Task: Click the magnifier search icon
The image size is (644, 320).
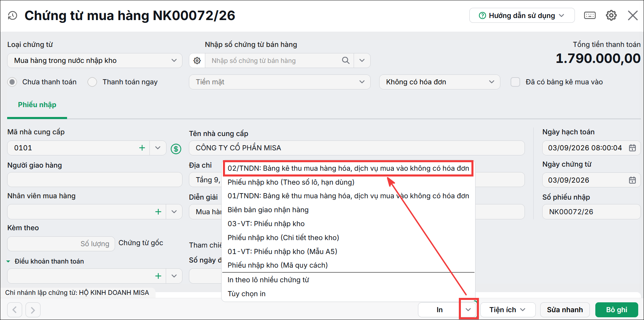Action: (345, 61)
